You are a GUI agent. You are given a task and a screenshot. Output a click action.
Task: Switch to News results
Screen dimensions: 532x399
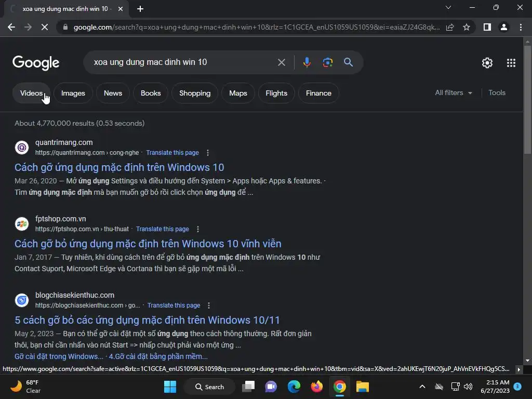113,93
